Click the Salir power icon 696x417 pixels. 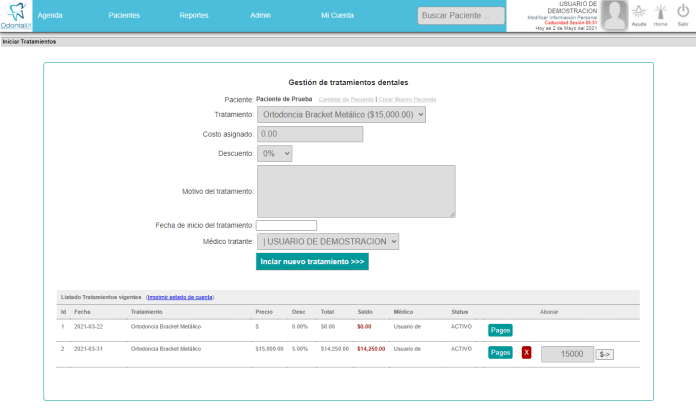coord(682,12)
